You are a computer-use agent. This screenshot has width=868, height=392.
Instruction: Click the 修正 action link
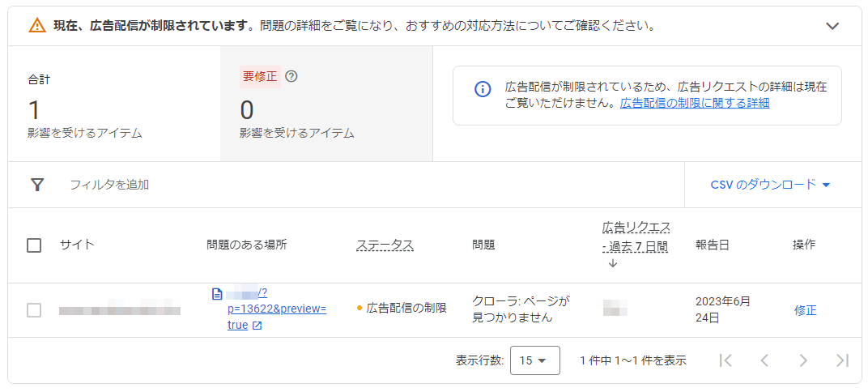805,310
